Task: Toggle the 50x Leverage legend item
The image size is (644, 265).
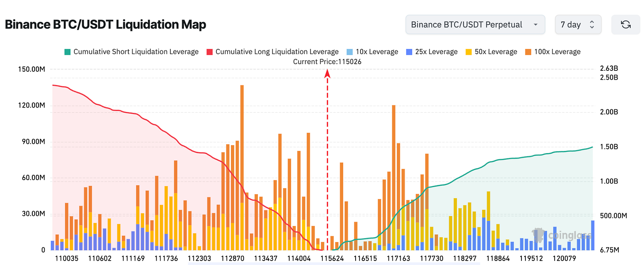Action: pos(491,52)
